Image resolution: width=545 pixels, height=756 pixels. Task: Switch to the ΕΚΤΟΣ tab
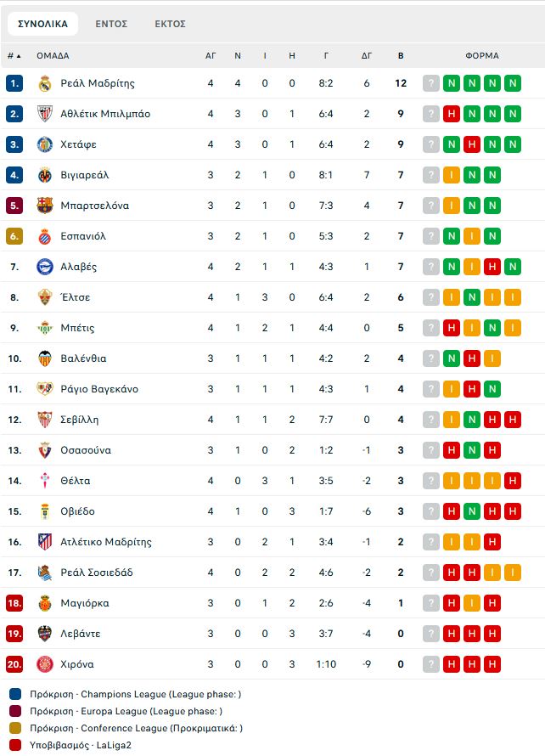click(x=170, y=24)
